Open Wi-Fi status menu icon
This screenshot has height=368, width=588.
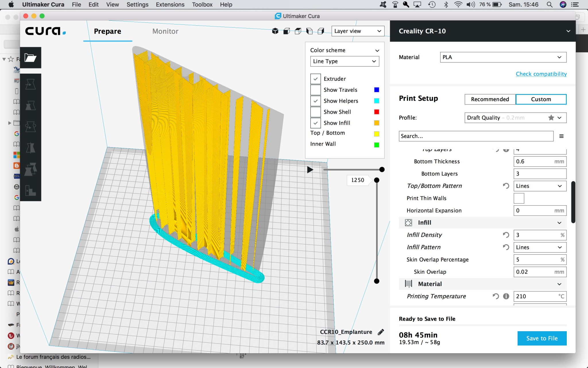(x=458, y=5)
